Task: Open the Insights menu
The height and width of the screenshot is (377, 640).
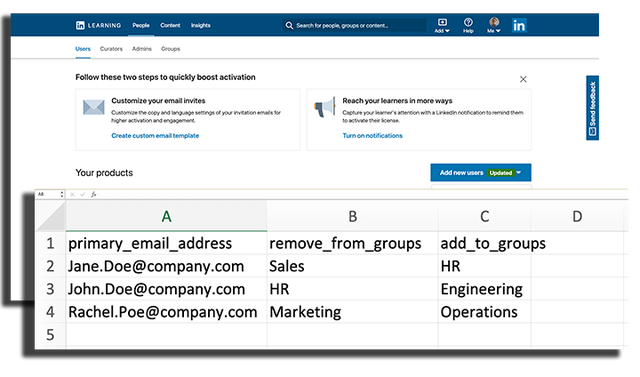Action: tap(201, 25)
